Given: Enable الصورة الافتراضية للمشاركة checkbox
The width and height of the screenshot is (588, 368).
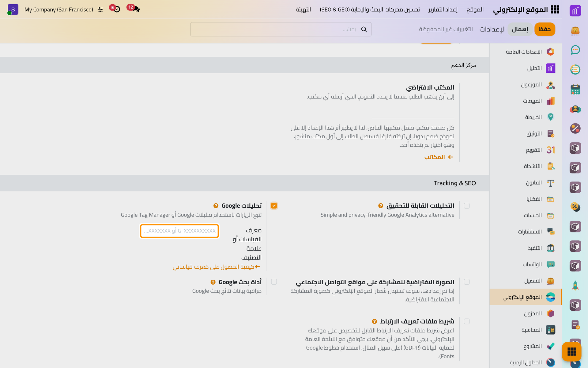Looking at the screenshot, I should point(467,282).
